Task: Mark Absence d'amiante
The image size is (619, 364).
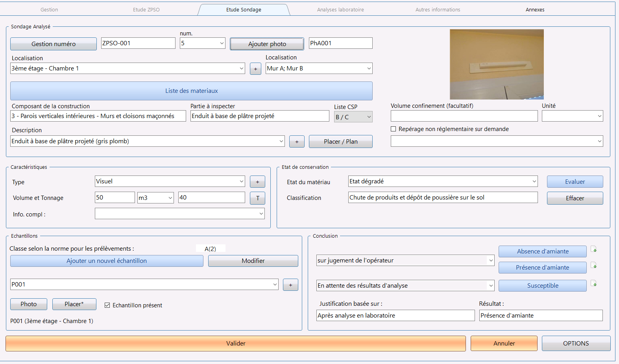Action: tap(543, 251)
